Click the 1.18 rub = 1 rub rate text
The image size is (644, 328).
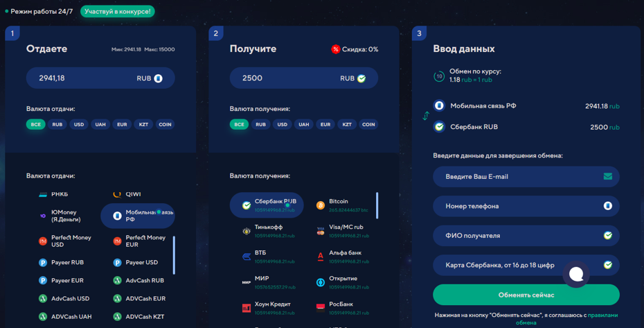tap(470, 80)
